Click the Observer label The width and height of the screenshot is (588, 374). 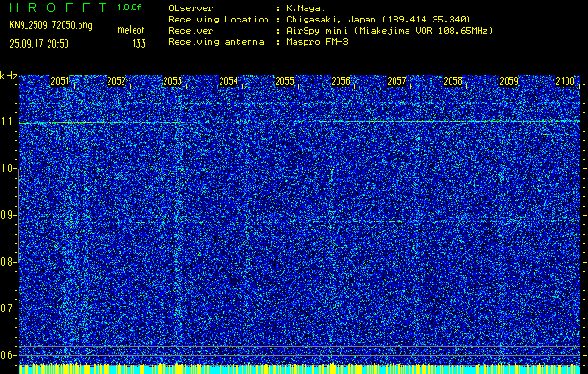tap(191, 8)
